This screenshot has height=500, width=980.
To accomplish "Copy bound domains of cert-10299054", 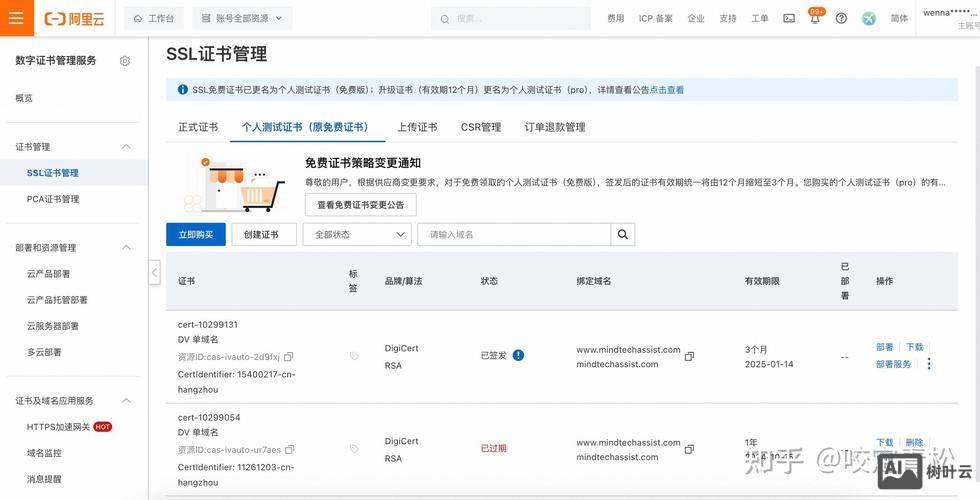I will click(689, 449).
